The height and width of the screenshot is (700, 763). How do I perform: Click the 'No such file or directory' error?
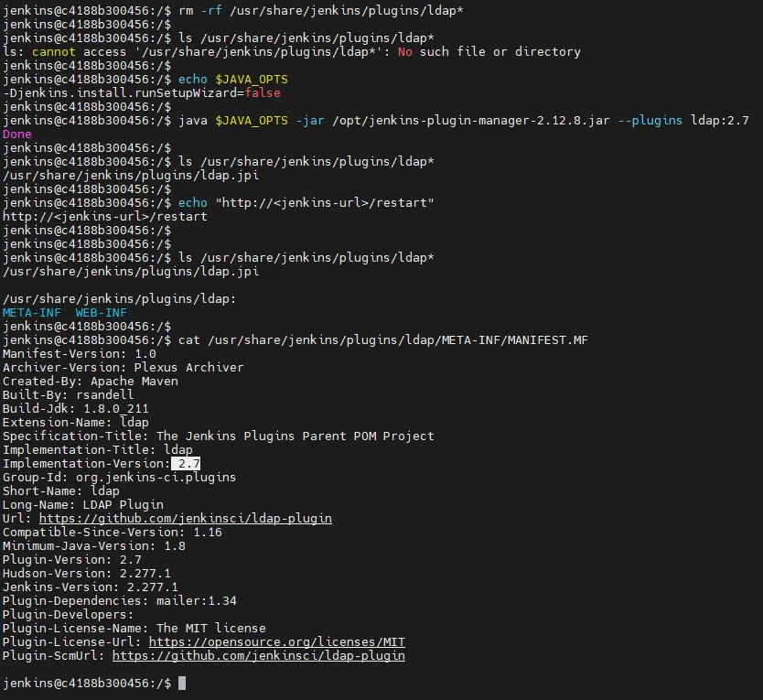point(489,51)
